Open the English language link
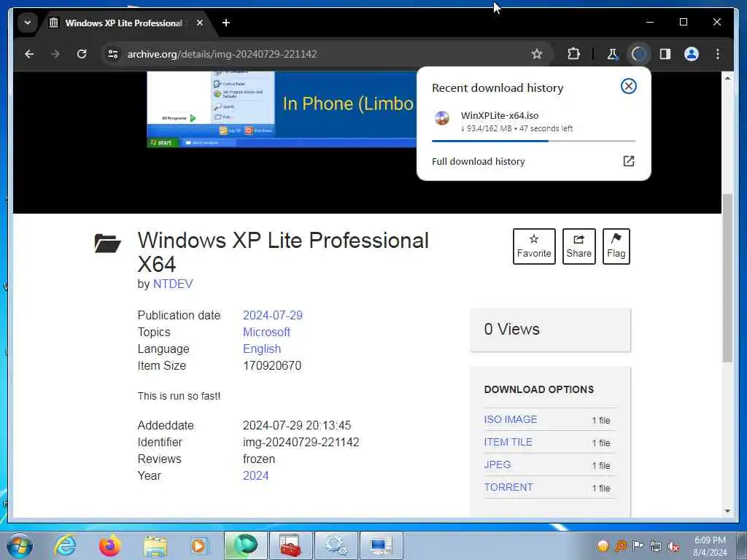Viewport: 747px width, 560px height. tap(262, 349)
